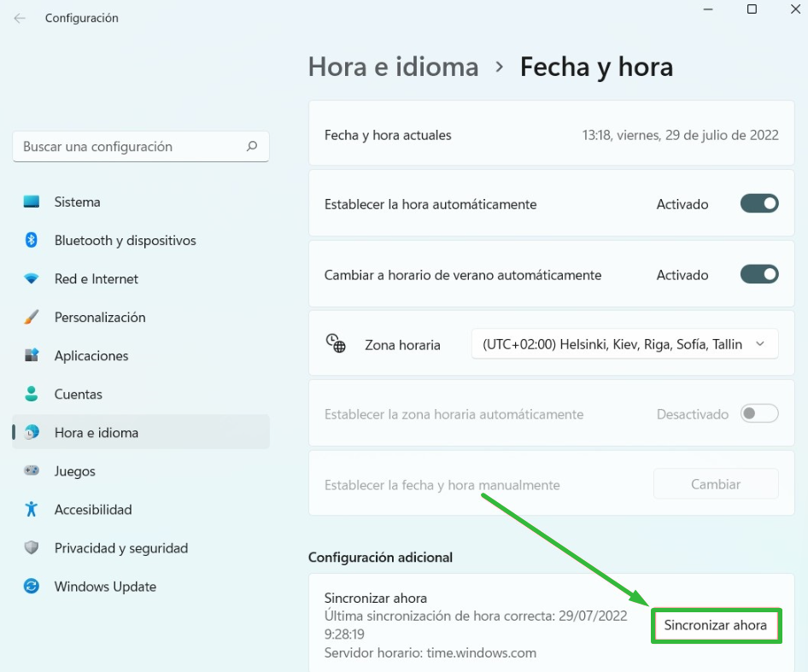This screenshot has width=808, height=672.
Task: Click the Red e Internet wifi icon
Action: (32, 279)
